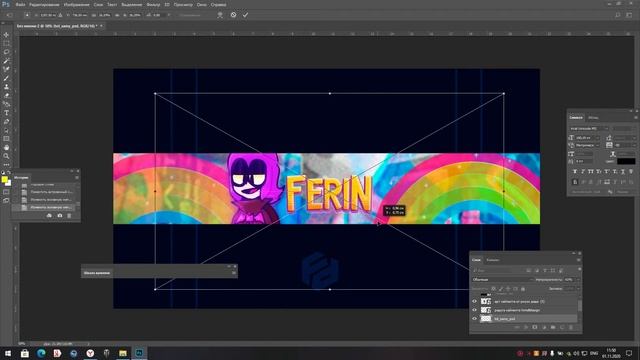Click the Шкала времени panel tab
The height and width of the screenshot is (360, 640).
click(x=97, y=273)
